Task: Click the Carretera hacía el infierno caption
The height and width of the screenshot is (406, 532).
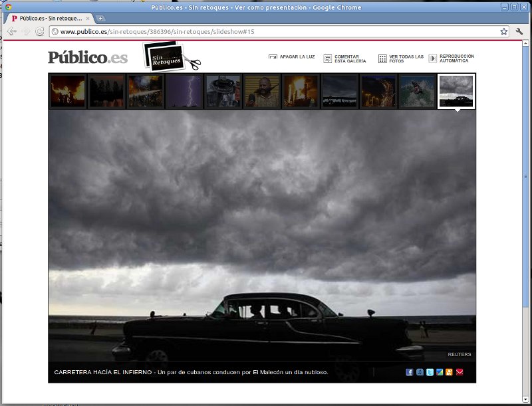Action: pyautogui.click(x=191, y=372)
